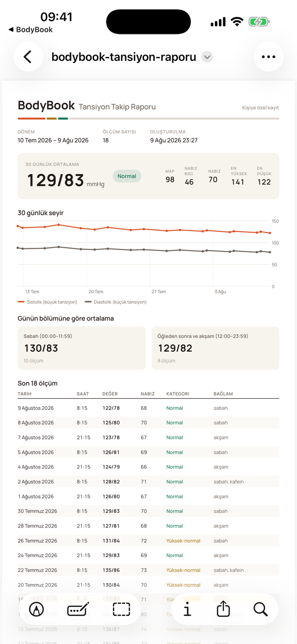Select the sabah, kafein context on 2 Ağustos

coord(229,481)
